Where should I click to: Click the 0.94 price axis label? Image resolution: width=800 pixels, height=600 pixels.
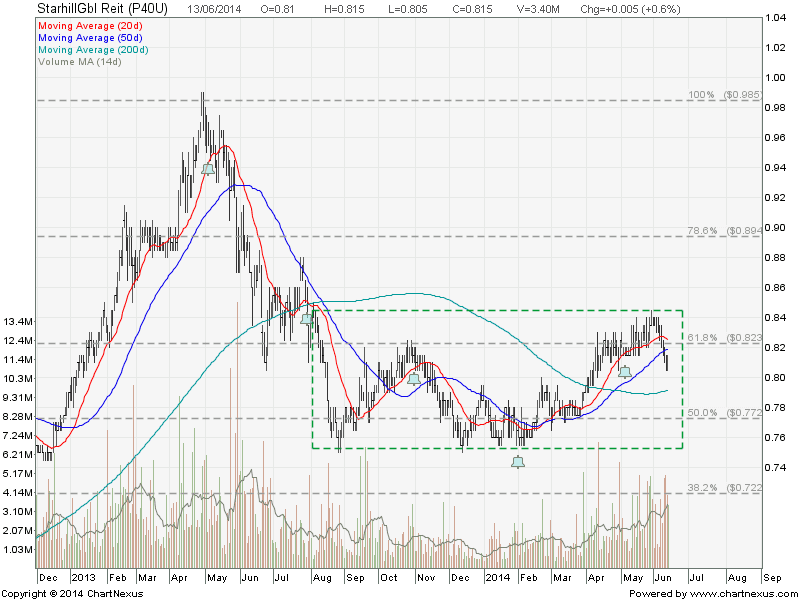775,167
